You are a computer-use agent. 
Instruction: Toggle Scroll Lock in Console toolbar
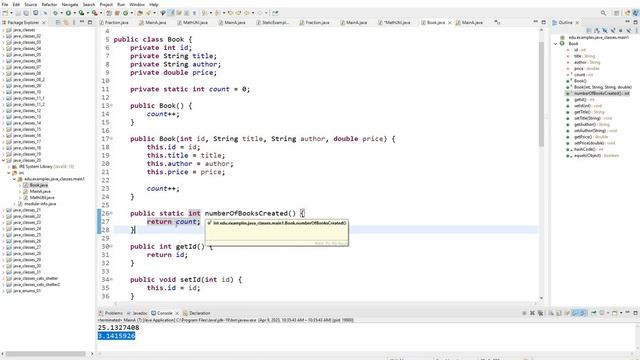click(x=559, y=313)
